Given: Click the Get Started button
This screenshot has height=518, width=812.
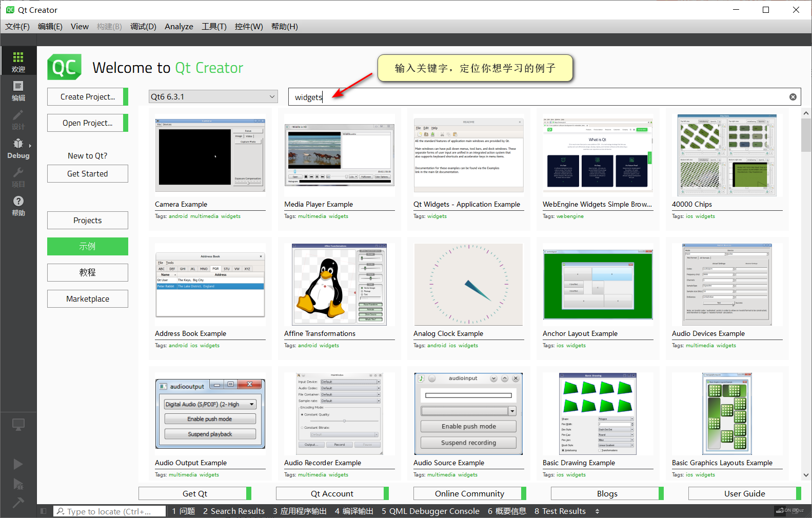Looking at the screenshot, I should (88, 173).
